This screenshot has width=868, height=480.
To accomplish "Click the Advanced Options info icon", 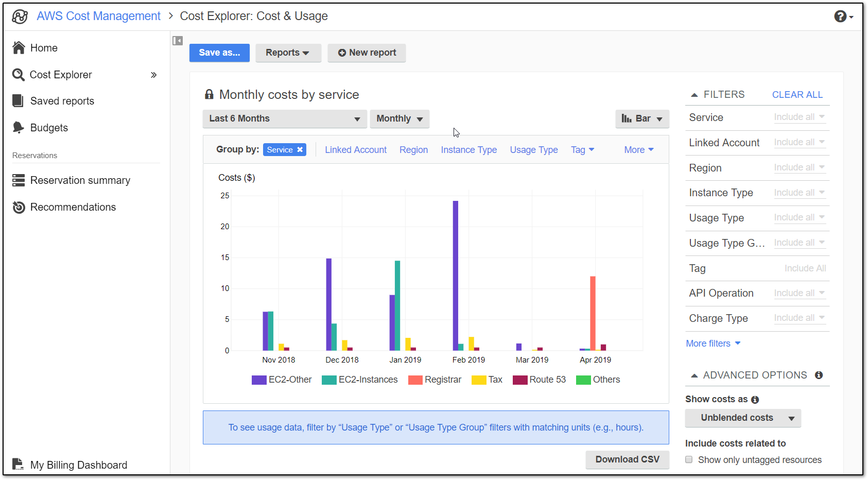I will (819, 375).
